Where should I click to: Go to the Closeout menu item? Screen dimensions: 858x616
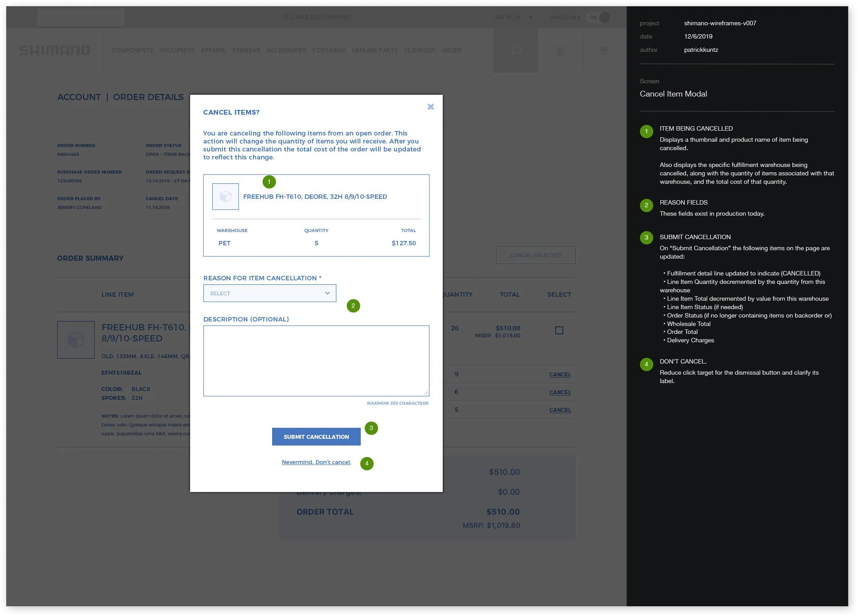[x=419, y=50]
